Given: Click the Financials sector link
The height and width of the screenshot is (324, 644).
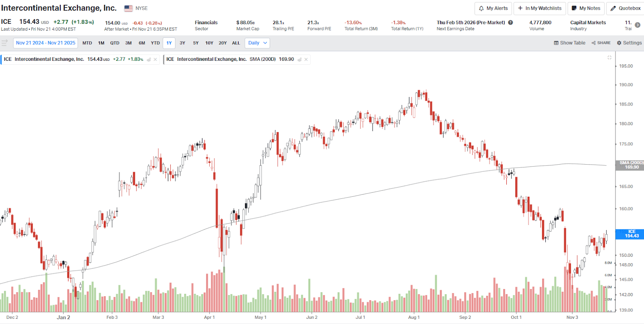Looking at the screenshot, I should click(206, 23).
